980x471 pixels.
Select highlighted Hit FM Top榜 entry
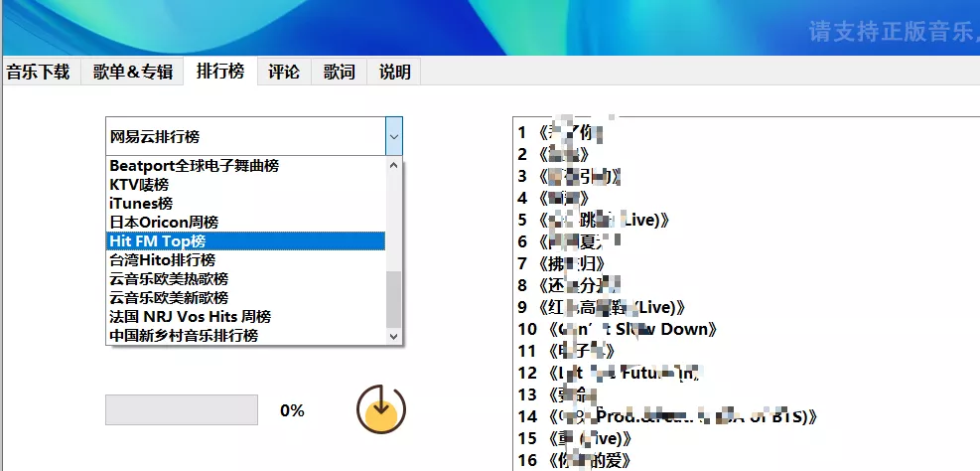pos(245,240)
